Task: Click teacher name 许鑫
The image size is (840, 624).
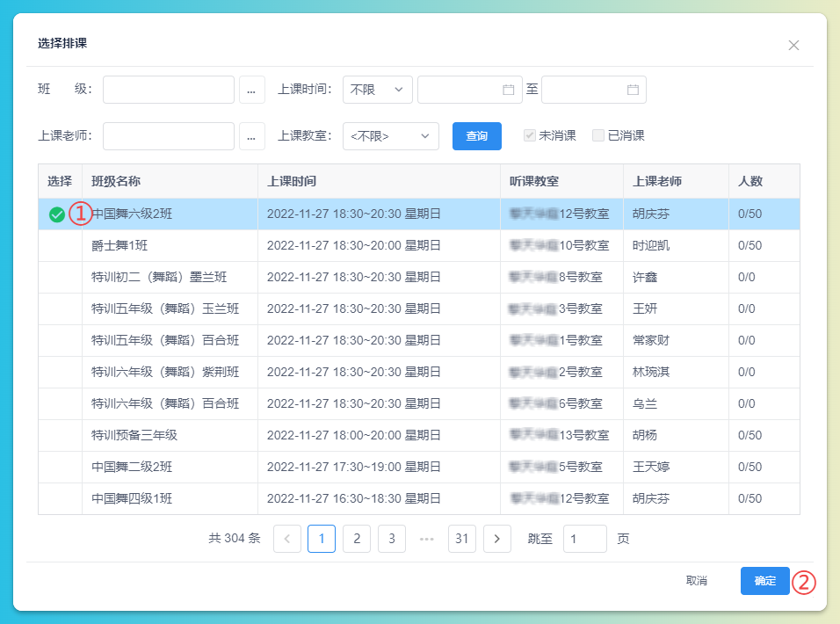Action: [644, 278]
